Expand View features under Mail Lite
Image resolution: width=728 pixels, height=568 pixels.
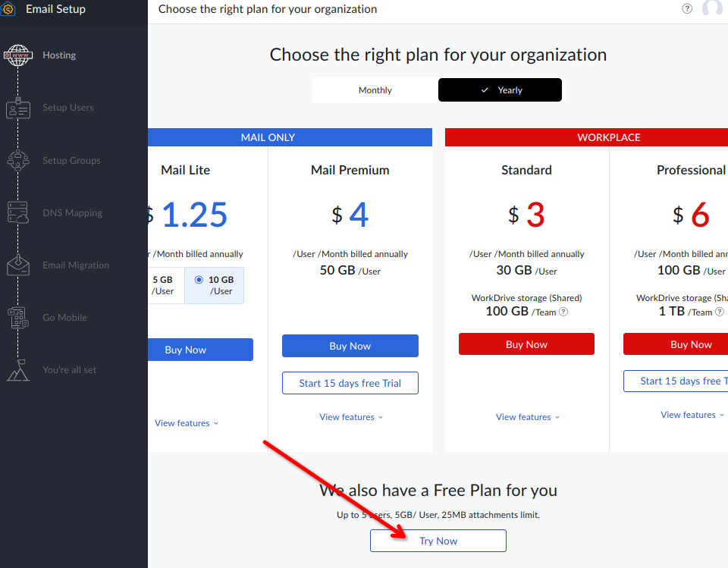point(186,423)
